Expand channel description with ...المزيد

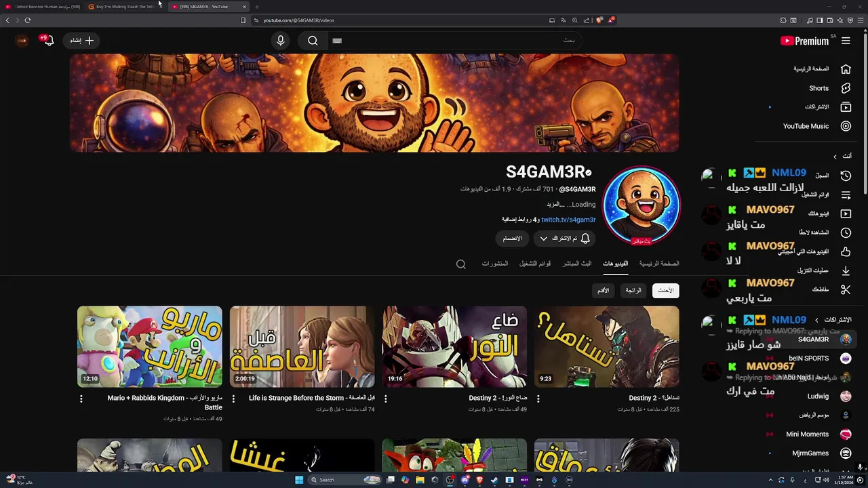click(x=555, y=205)
